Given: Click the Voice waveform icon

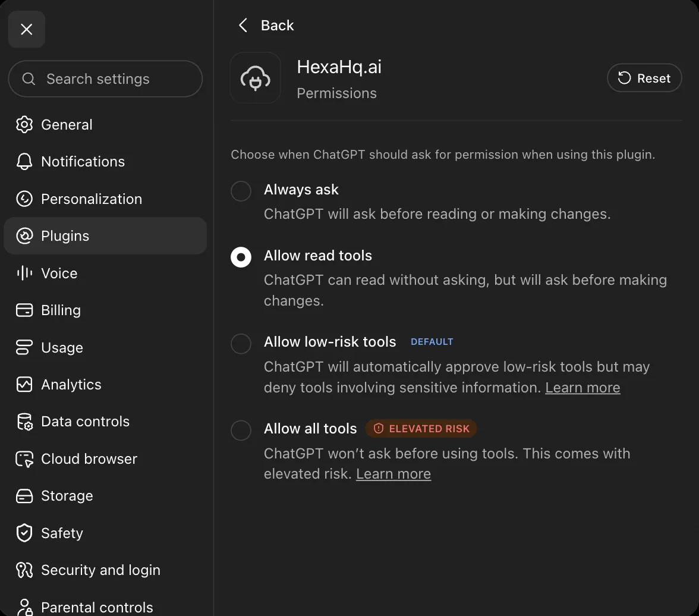Looking at the screenshot, I should coord(24,273).
